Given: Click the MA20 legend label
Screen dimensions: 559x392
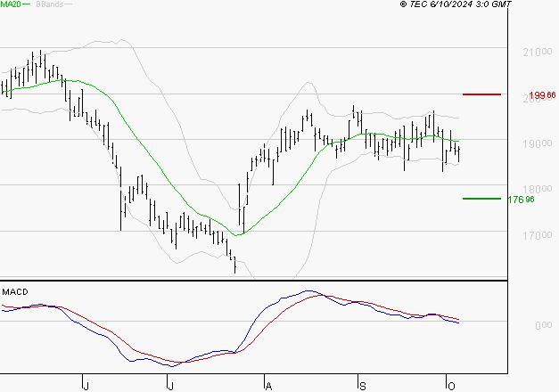Looking at the screenshot, I should [x=11, y=4].
